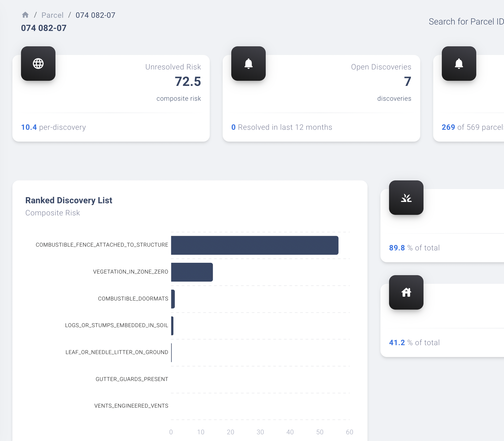Click the globe icon on Unresolved Risk card
Image resolution: width=504 pixels, height=441 pixels.
(x=38, y=64)
